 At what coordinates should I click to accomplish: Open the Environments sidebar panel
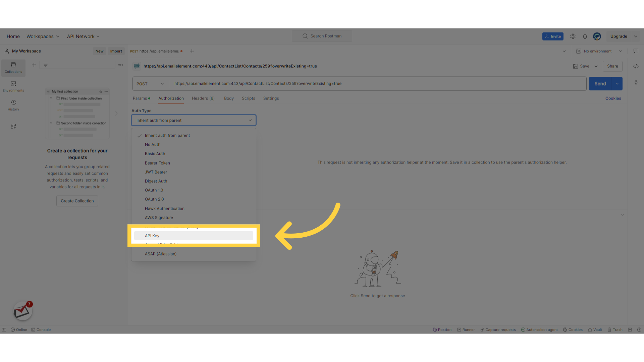[x=13, y=86]
